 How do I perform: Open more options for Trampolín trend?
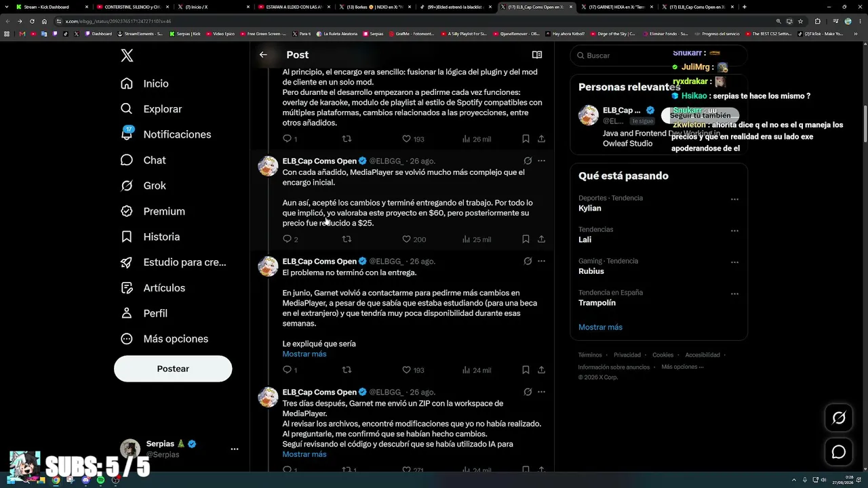point(734,293)
